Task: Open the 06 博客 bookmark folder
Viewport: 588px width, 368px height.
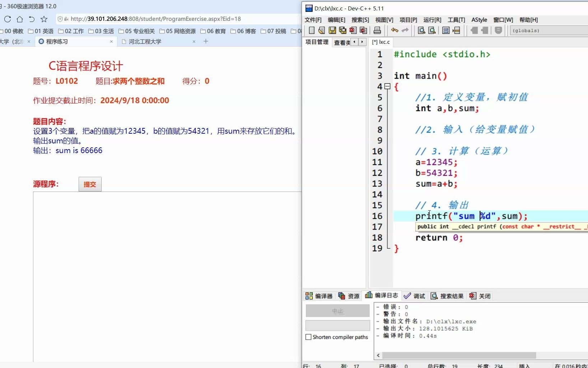Action: (243, 31)
